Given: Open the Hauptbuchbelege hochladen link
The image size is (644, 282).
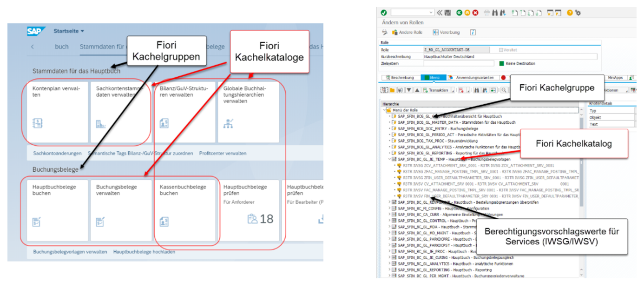Looking at the screenshot, I should [145, 252].
